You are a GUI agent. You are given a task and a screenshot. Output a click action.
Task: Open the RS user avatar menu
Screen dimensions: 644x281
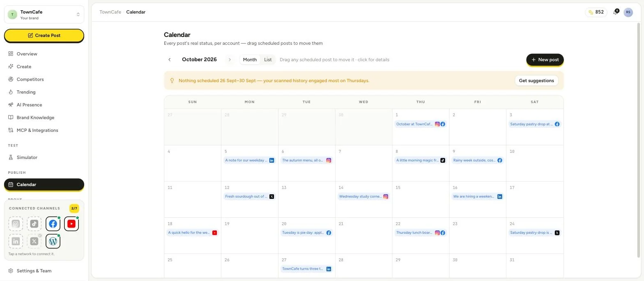click(628, 12)
